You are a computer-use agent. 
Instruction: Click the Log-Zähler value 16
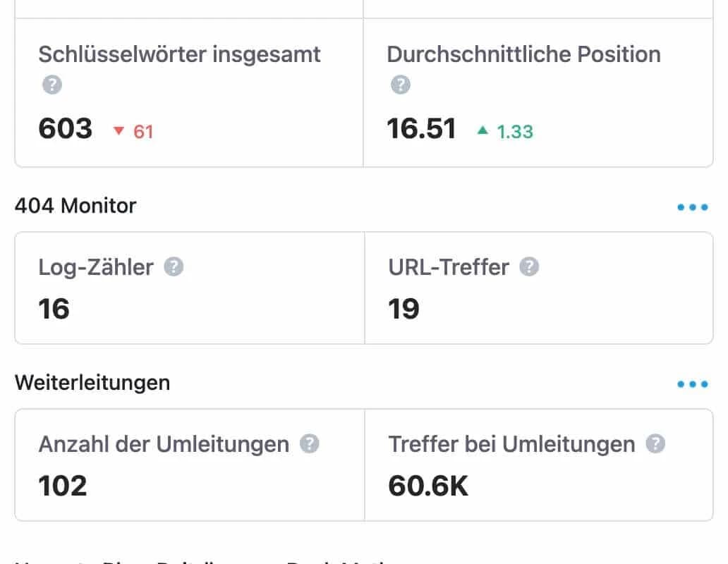coord(53,309)
